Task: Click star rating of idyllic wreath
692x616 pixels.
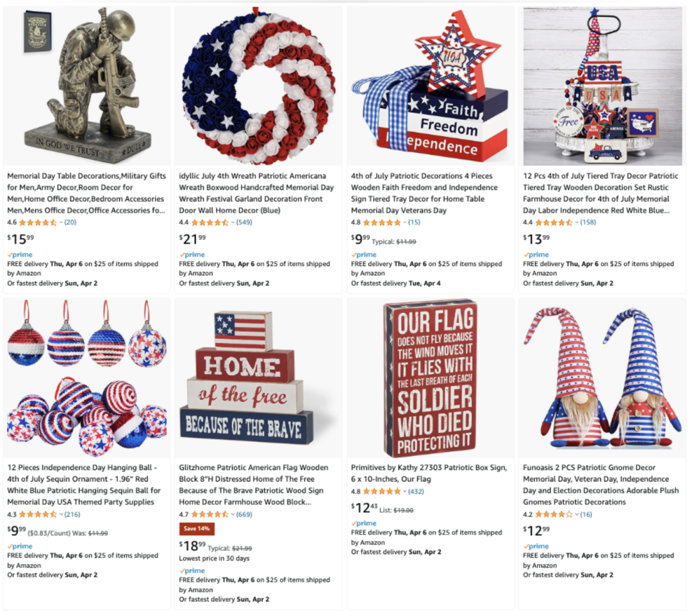Action: pos(210,222)
